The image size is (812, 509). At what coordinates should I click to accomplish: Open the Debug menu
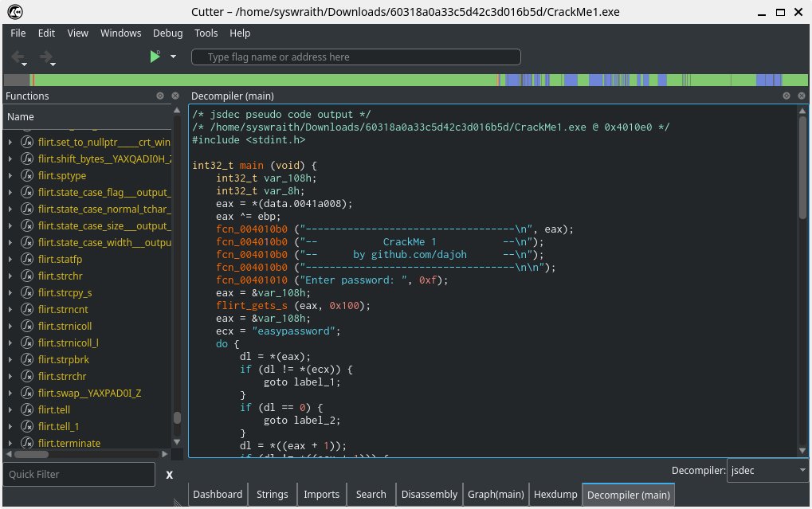click(x=168, y=33)
